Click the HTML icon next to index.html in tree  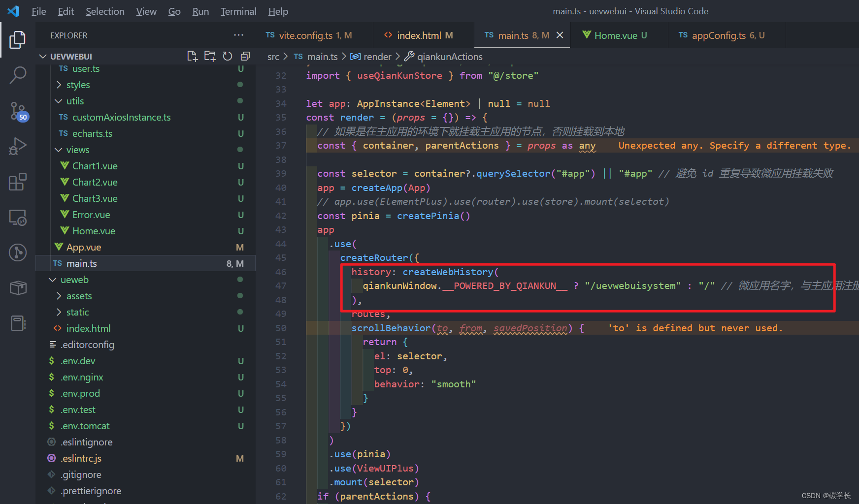tap(57, 328)
